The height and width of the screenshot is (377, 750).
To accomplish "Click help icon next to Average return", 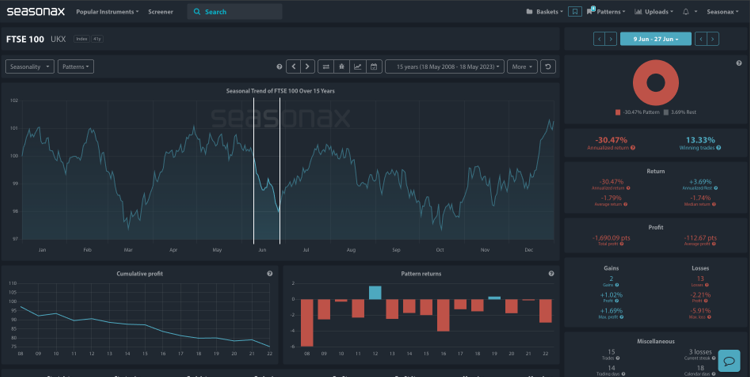I will tap(625, 204).
